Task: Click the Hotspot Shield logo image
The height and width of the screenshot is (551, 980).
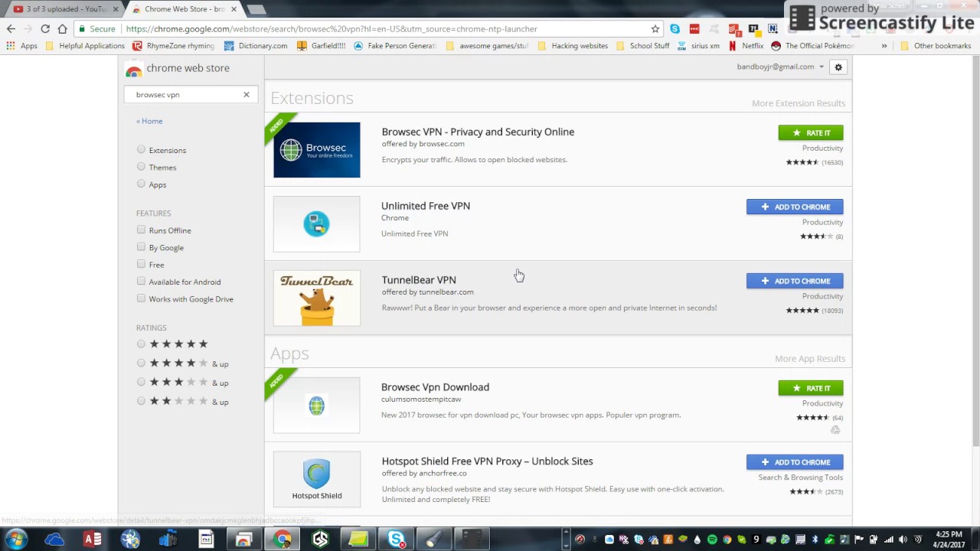Action: coord(317,480)
